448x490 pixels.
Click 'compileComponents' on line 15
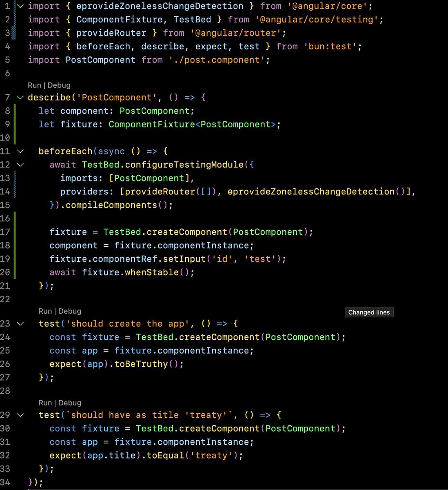(111, 205)
